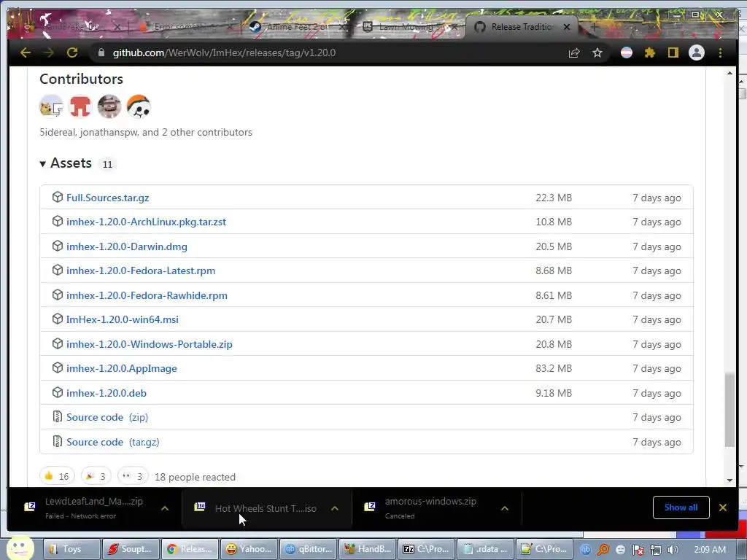The height and width of the screenshot is (560, 747).
Task: Collapse the Assets section
Action: click(66, 163)
